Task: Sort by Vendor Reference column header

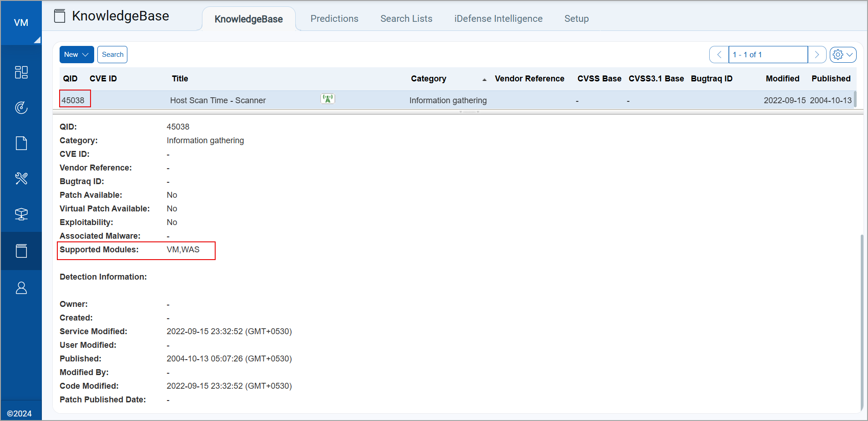Action: pos(530,79)
